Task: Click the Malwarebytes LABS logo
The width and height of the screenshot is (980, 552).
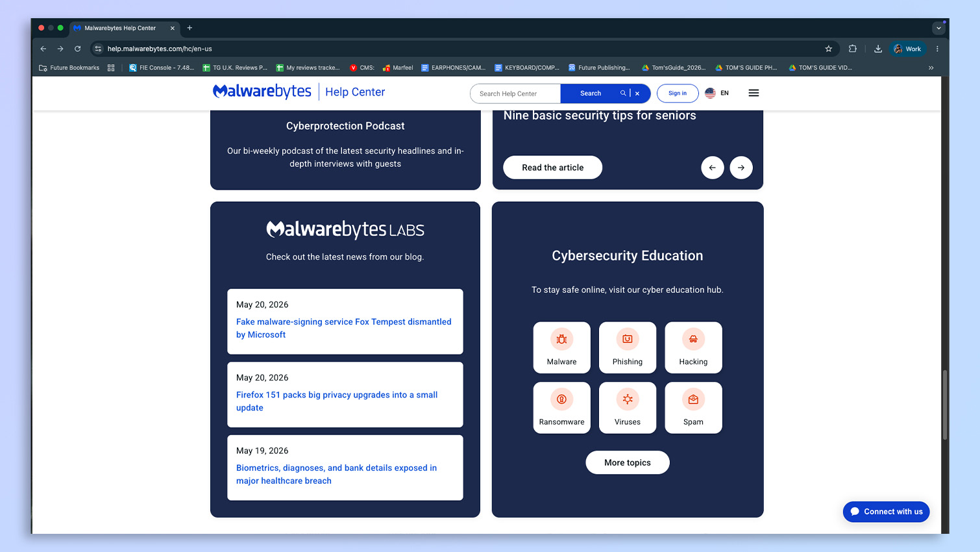Action: click(345, 229)
